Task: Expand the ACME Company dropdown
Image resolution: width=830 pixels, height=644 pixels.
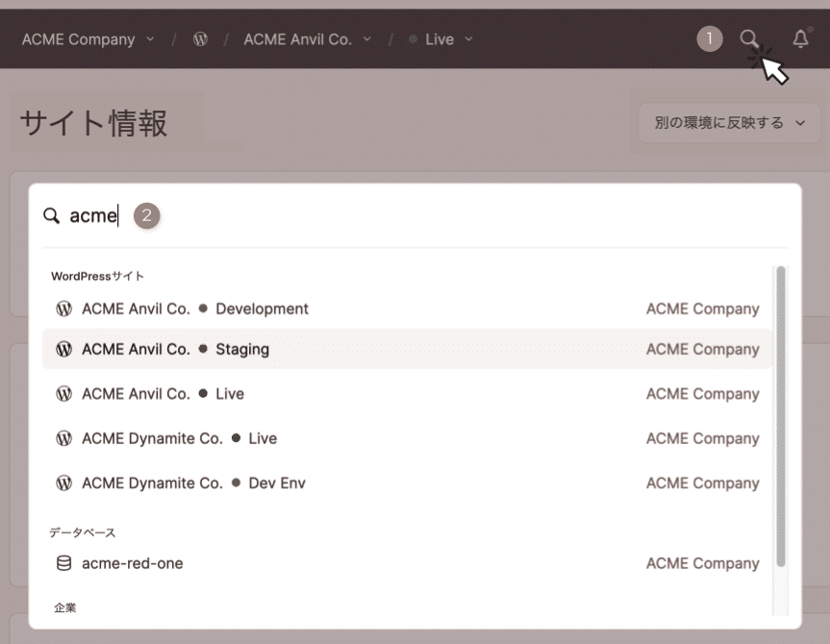Action: point(88,39)
